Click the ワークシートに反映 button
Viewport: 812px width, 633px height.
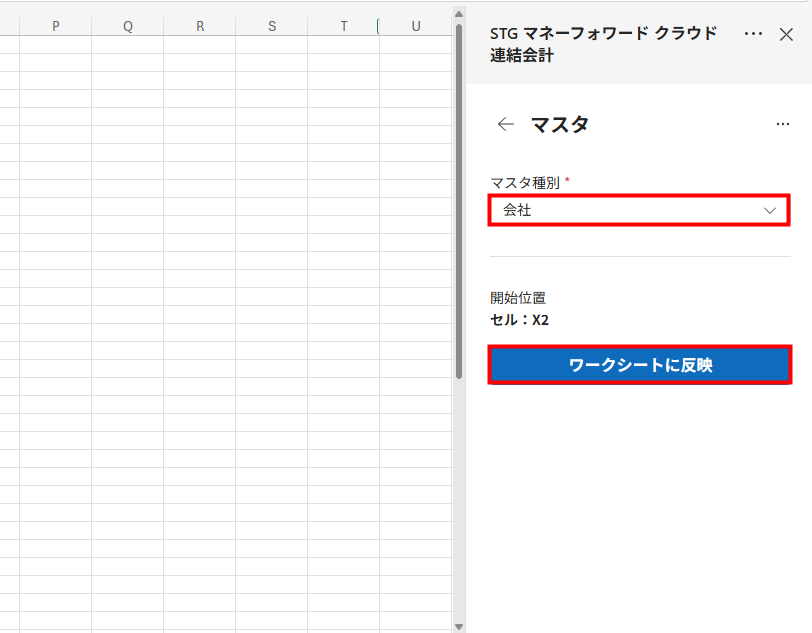click(640, 365)
